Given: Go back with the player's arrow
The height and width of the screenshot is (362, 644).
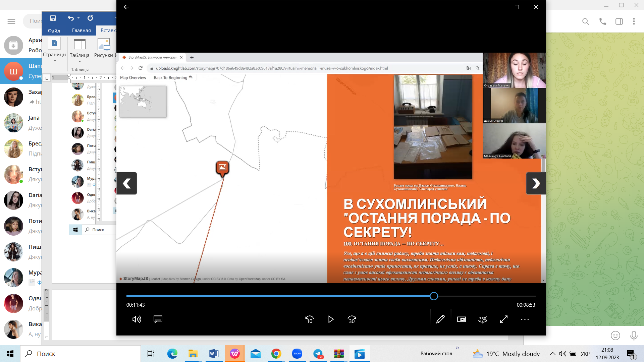Looking at the screenshot, I should [126, 7].
